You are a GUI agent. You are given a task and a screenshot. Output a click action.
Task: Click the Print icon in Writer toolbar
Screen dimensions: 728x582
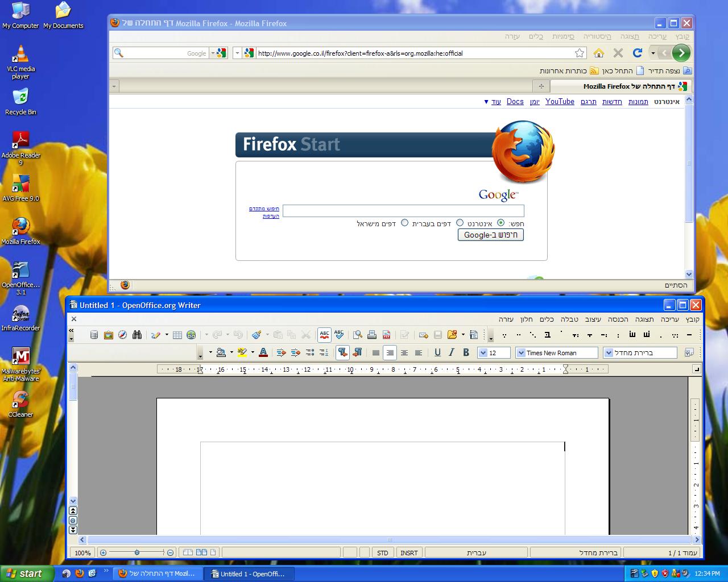[372, 335]
